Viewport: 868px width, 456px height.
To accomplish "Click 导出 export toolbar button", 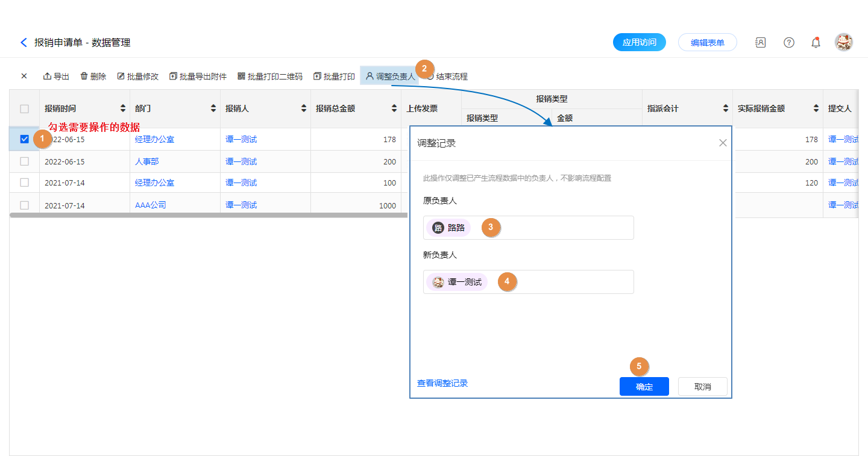I will [56, 77].
